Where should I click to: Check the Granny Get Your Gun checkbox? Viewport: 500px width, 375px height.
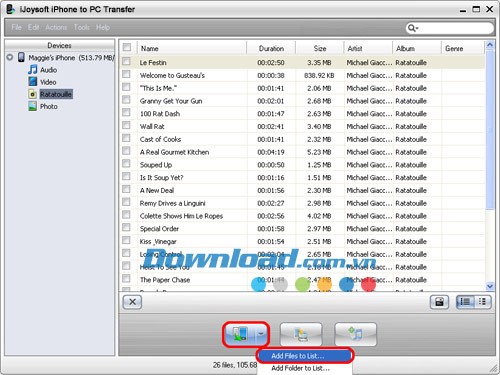click(126, 99)
